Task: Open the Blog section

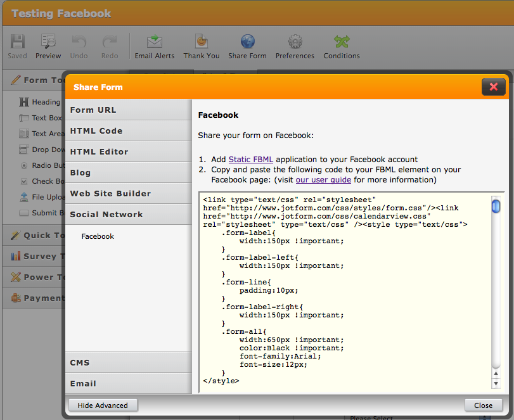Action: (128, 173)
